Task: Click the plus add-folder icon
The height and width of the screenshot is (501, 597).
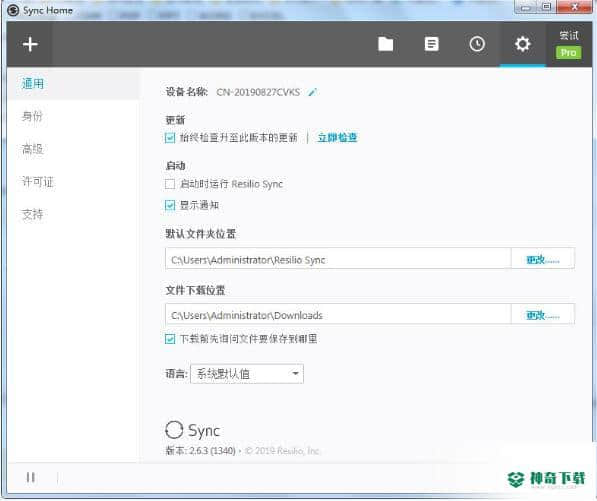Action: [x=30, y=44]
